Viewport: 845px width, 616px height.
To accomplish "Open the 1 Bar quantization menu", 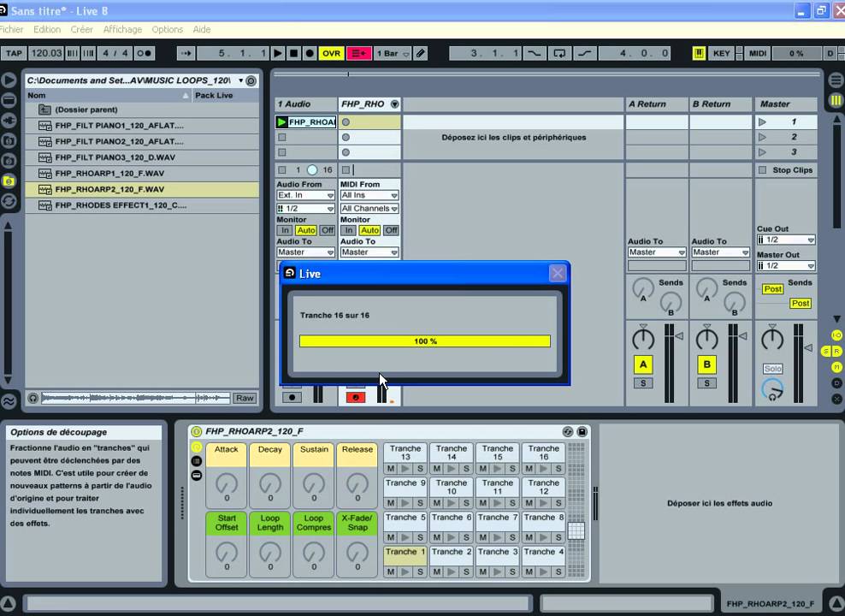I will pyautogui.click(x=393, y=53).
